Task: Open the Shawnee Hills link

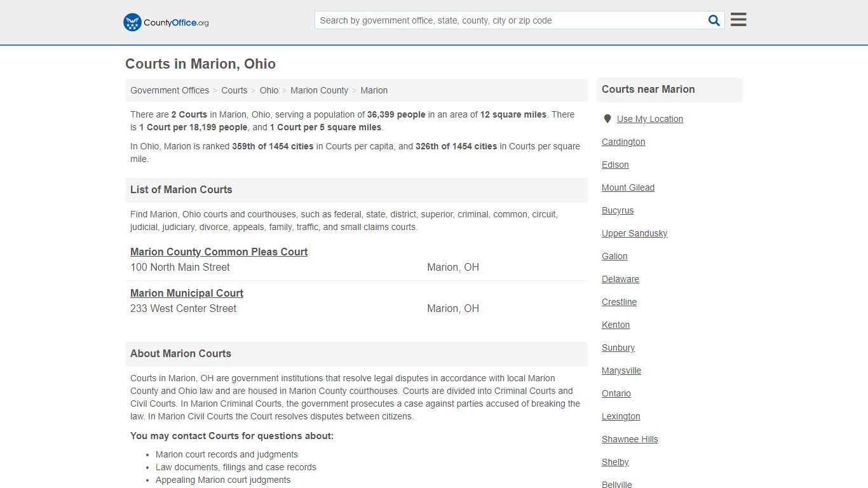Action: click(630, 439)
